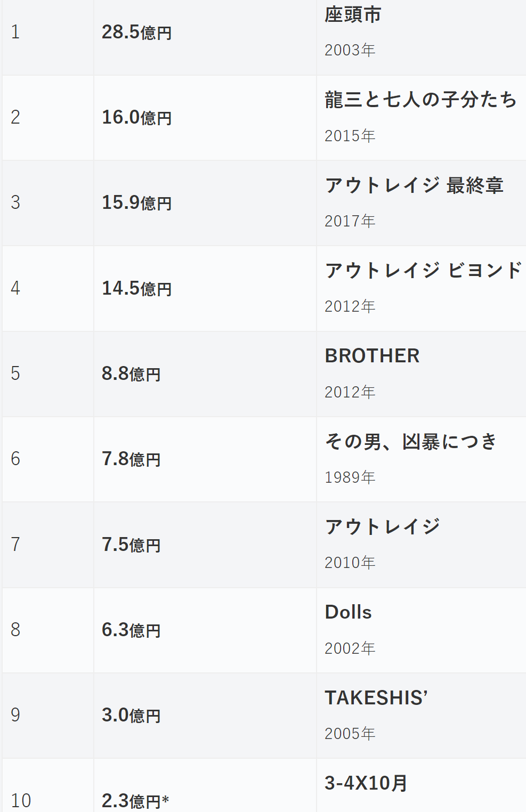Click the Dolls movie title
The width and height of the screenshot is (526, 812).
click(x=348, y=612)
